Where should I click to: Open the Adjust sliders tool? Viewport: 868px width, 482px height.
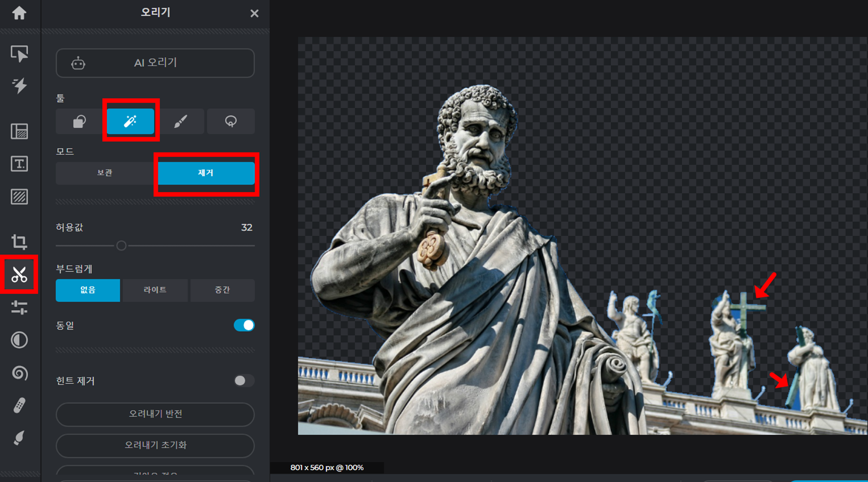(19, 307)
